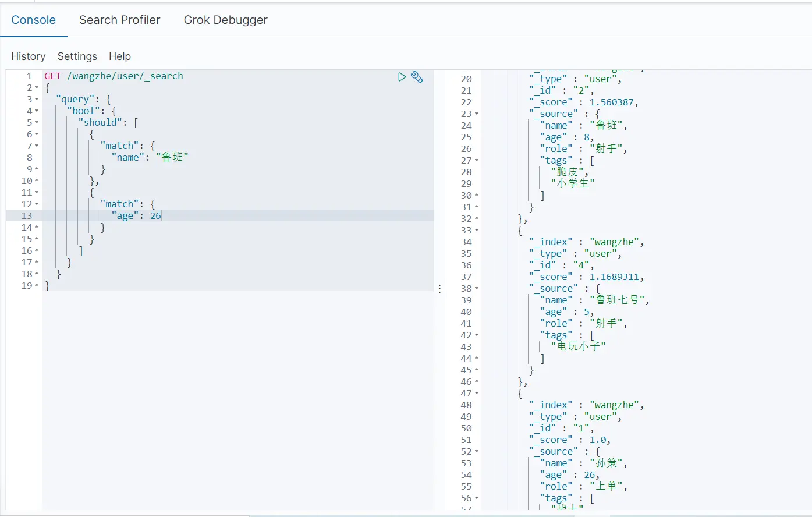
Task: Collapse the "tags" array at response line 56
Action: pos(477,498)
